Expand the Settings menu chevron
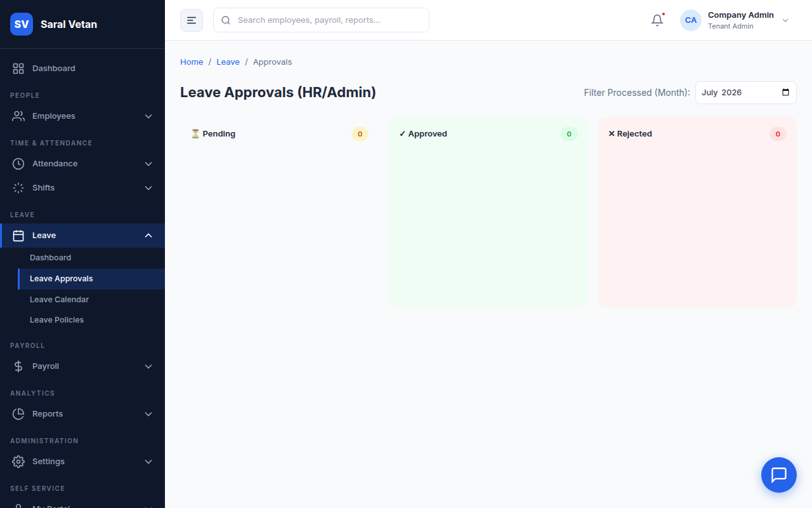The image size is (812, 508). pyautogui.click(x=148, y=462)
